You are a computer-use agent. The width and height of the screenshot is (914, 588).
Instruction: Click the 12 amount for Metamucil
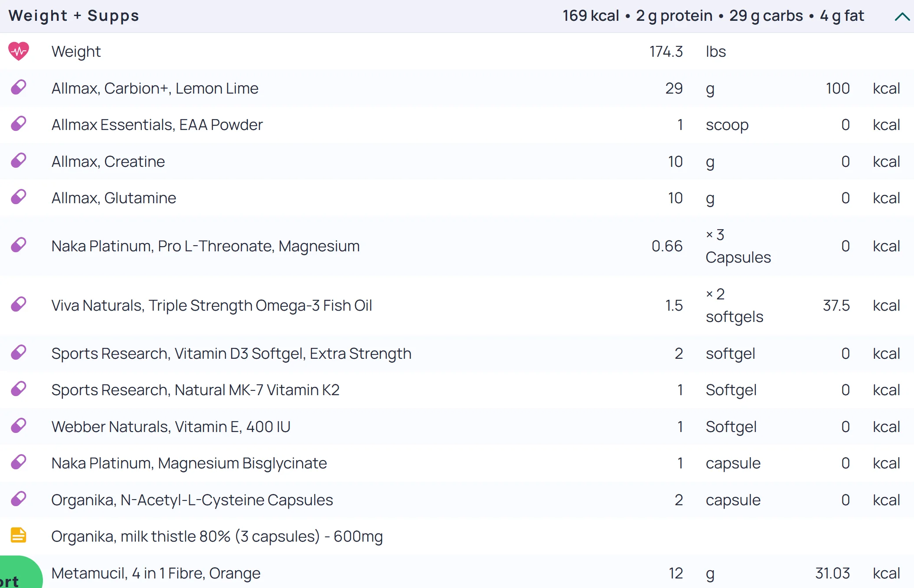click(x=676, y=573)
